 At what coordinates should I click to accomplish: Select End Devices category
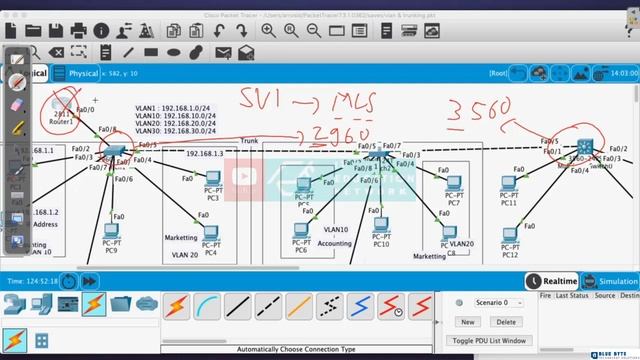(42, 304)
